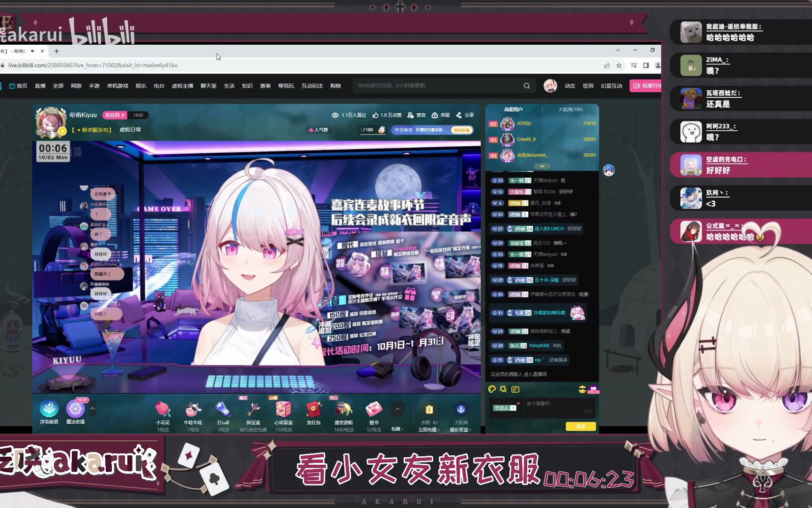Click the 立即充值 recharge link
Screen dimensions: 812x508
tap(429, 429)
